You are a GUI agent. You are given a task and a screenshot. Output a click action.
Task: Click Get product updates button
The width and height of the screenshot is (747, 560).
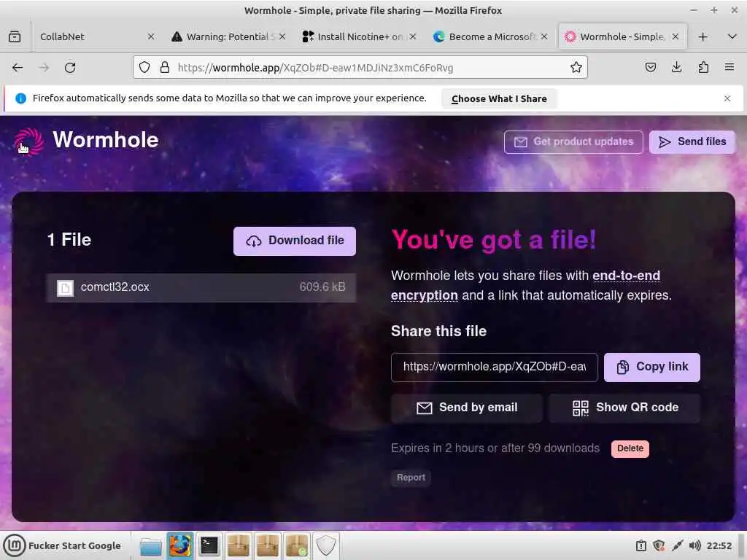(x=573, y=142)
